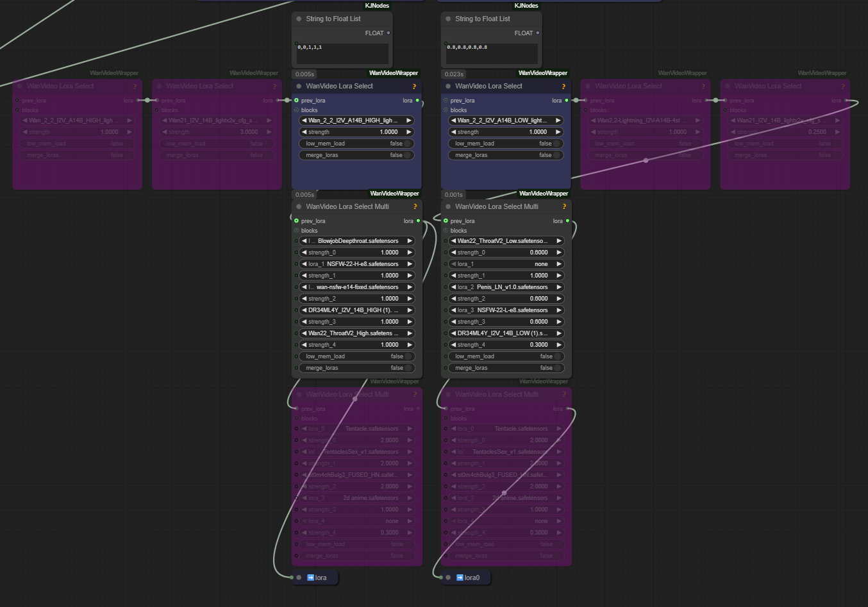Image resolution: width=868 pixels, height=607 pixels.
Task: Click FLOAT output socket of the 0,0,1,1,1 node
Action: click(388, 33)
